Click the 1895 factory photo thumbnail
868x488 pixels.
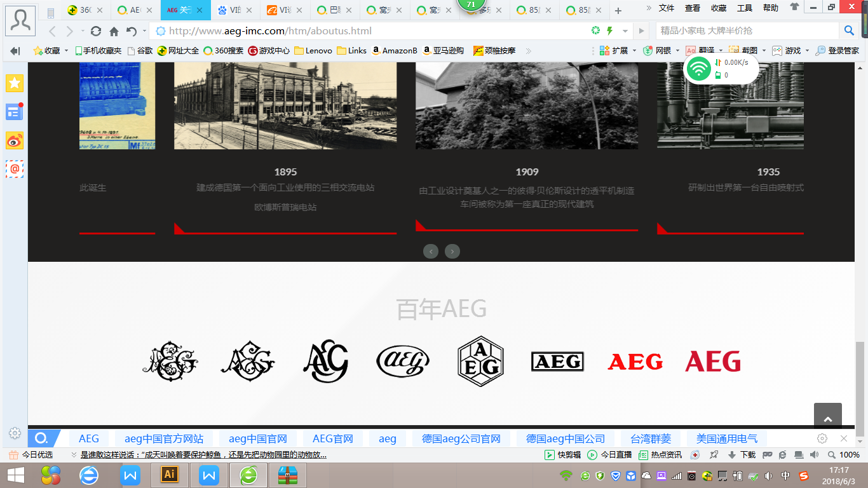285,106
